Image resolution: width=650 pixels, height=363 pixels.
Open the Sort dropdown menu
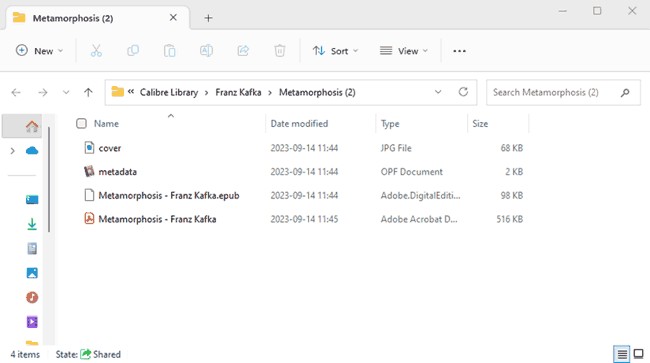pos(335,51)
